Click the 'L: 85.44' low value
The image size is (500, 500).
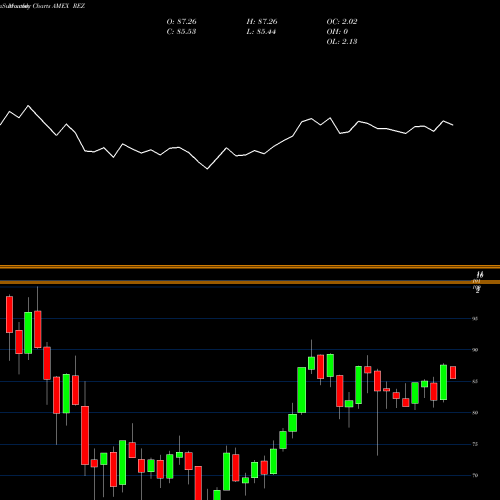(x=261, y=32)
